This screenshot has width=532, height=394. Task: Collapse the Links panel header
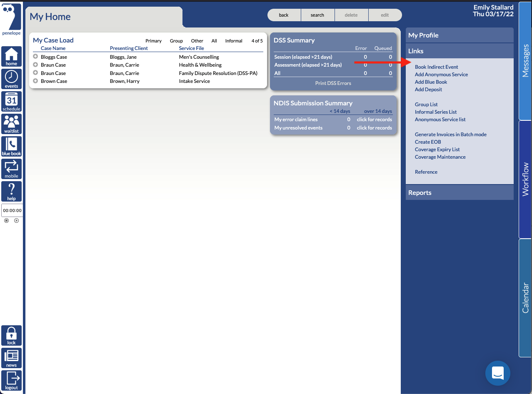coord(460,51)
